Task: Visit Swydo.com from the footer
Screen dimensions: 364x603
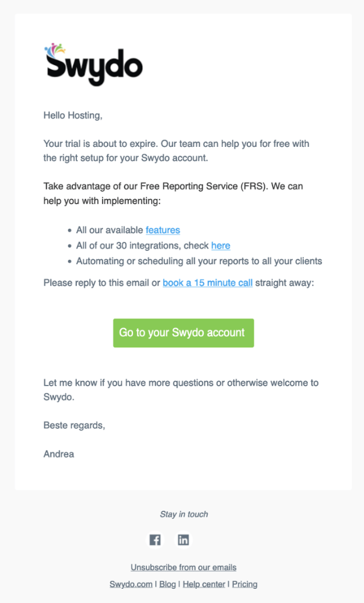Action: pos(130,584)
